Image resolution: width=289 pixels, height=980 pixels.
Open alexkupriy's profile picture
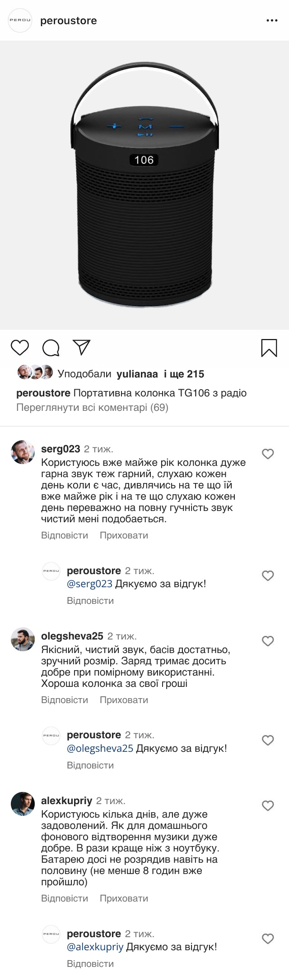tap(23, 804)
